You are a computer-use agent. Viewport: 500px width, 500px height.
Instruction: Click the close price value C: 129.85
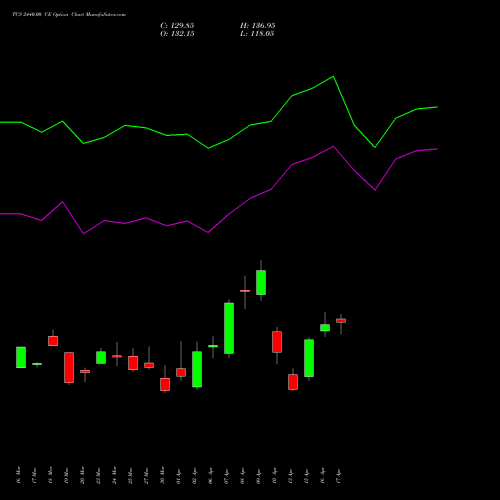(x=177, y=26)
